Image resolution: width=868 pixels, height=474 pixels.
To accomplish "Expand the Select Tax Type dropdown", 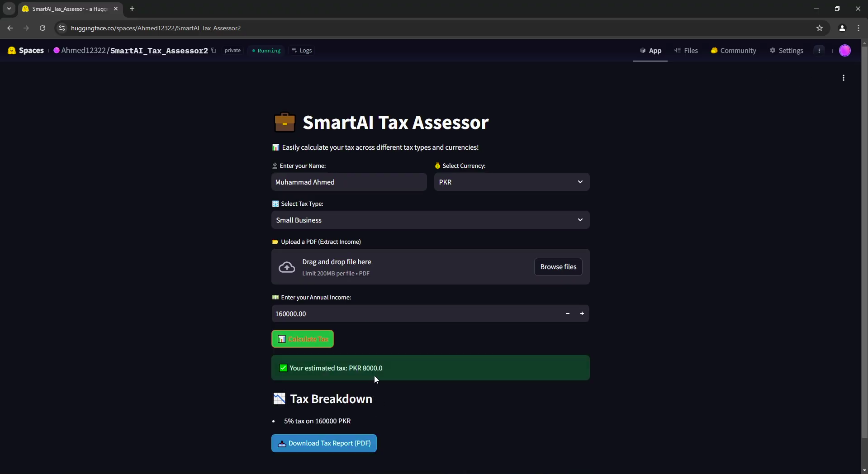I will (430, 220).
